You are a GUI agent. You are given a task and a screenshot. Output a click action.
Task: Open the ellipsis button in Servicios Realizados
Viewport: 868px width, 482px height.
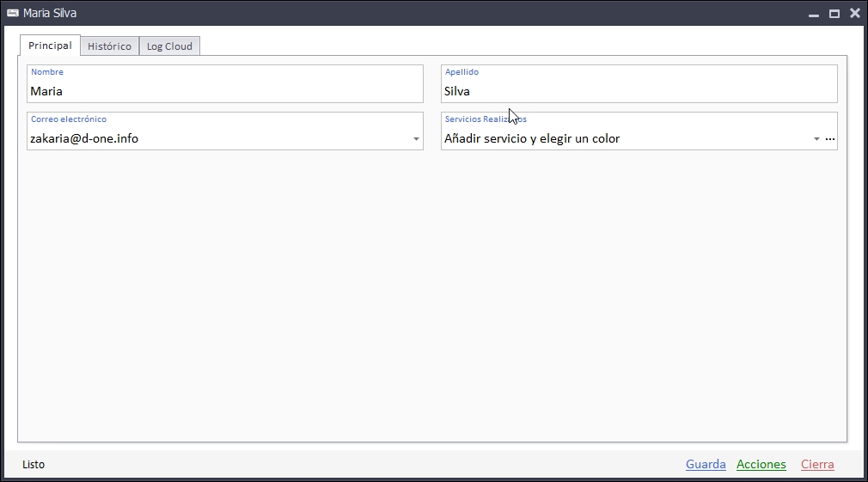tap(829, 139)
